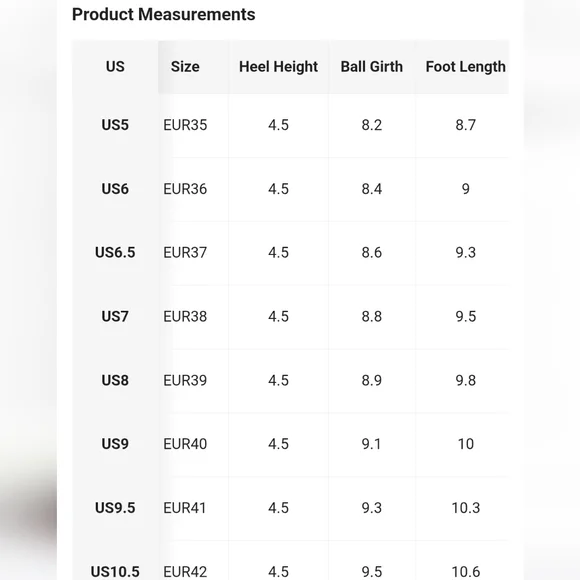Image resolution: width=580 pixels, height=580 pixels.
Task: Select the 8.7 foot length value
Action: [x=465, y=125]
